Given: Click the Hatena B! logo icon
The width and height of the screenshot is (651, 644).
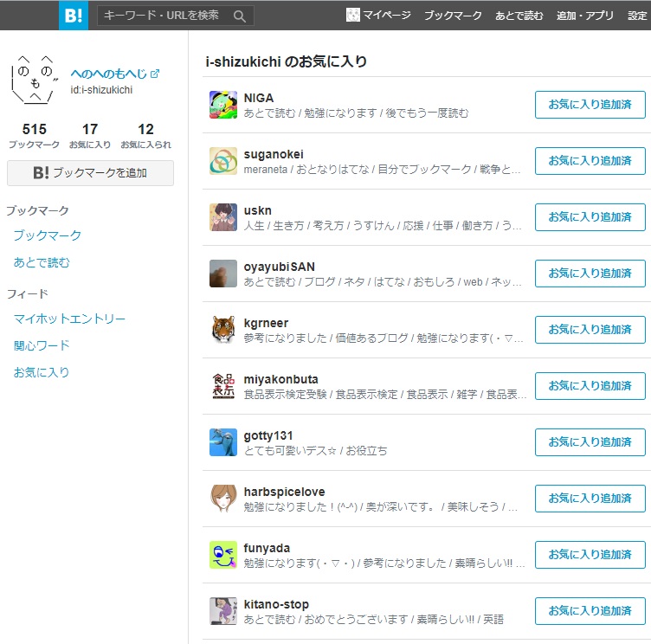Looking at the screenshot, I should click(74, 16).
